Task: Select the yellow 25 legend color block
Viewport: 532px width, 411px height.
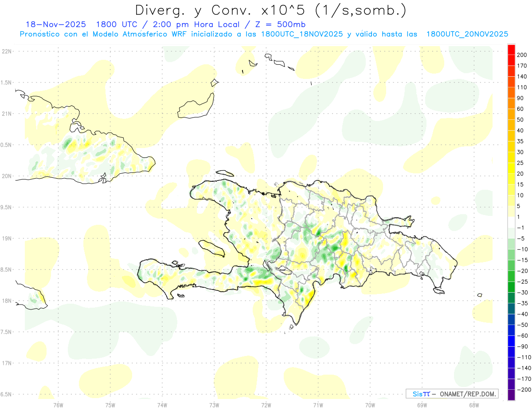Action: [511, 157]
